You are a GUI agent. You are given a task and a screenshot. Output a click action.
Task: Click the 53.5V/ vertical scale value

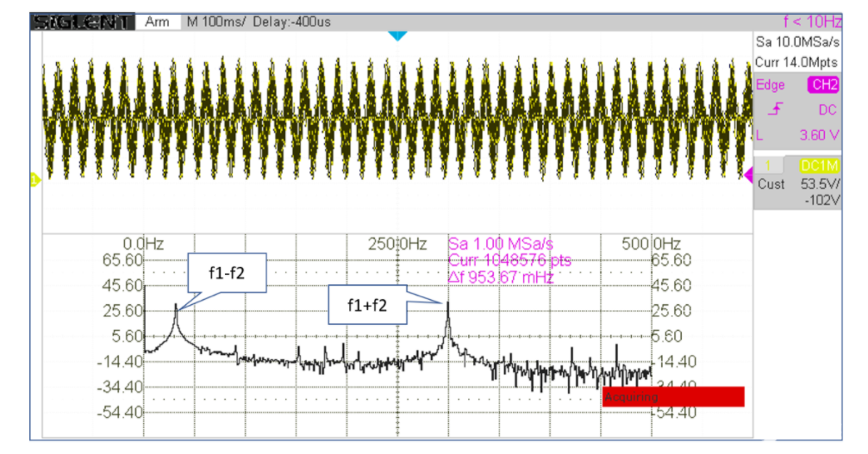(820, 184)
